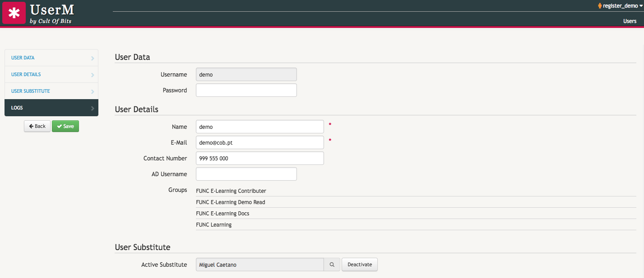Click the User Data section heading
Screen dimensions: 644x278
(x=133, y=57)
